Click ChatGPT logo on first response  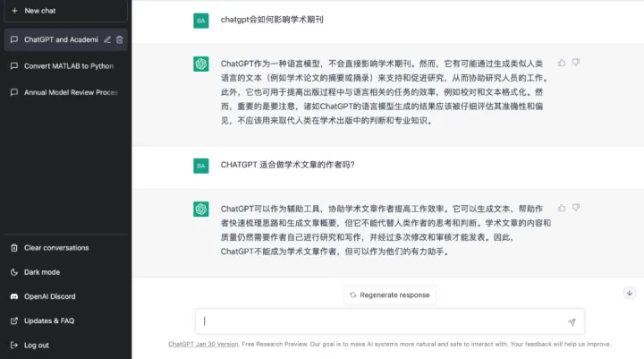(201, 64)
